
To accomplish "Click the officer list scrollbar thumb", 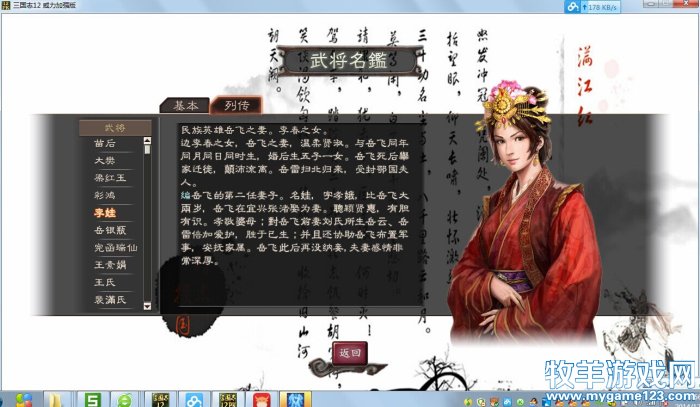I will (147, 149).
